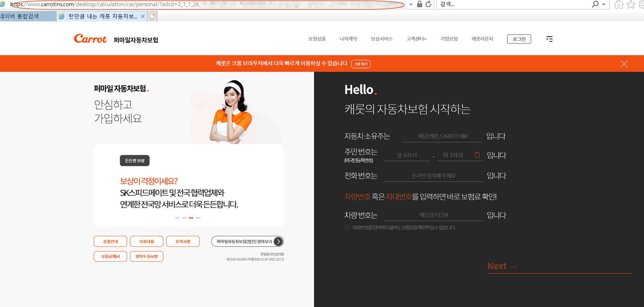Click the 로그인 button
The height and width of the screenshot is (307, 644).
(x=519, y=39)
